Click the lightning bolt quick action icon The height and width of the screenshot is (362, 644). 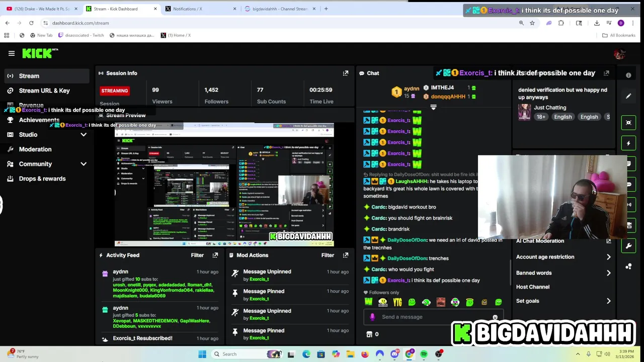click(x=628, y=143)
